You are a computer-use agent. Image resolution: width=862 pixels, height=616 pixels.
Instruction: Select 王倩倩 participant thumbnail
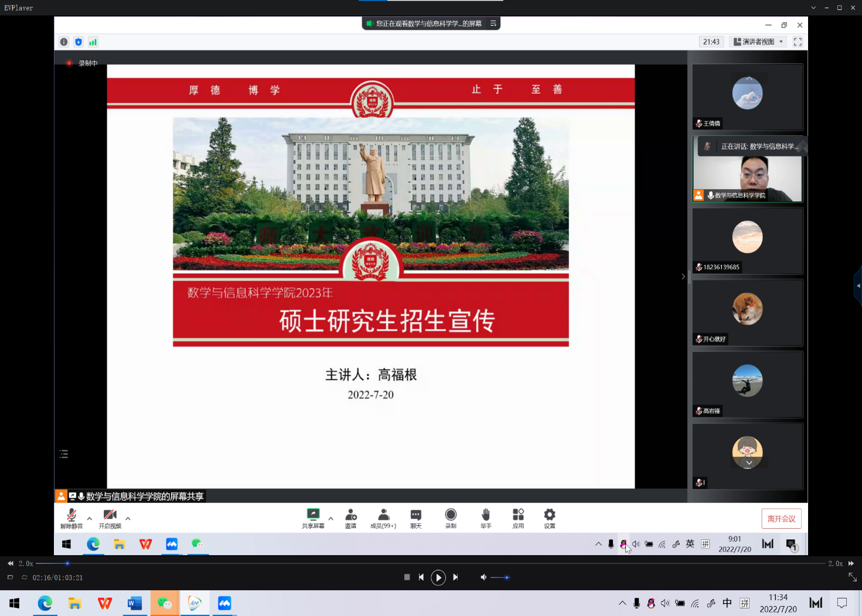[747, 97]
